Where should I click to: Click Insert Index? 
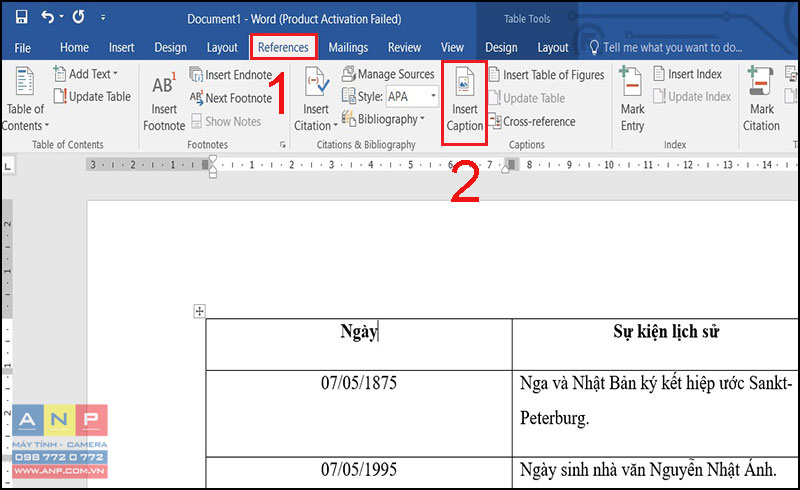(x=687, y=74)
